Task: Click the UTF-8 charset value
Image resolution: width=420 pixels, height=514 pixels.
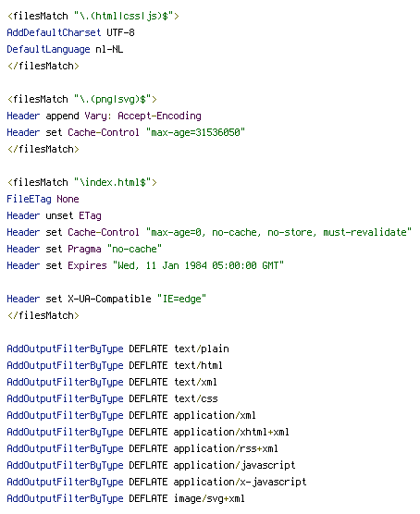Action: click(x=120, y=32)
